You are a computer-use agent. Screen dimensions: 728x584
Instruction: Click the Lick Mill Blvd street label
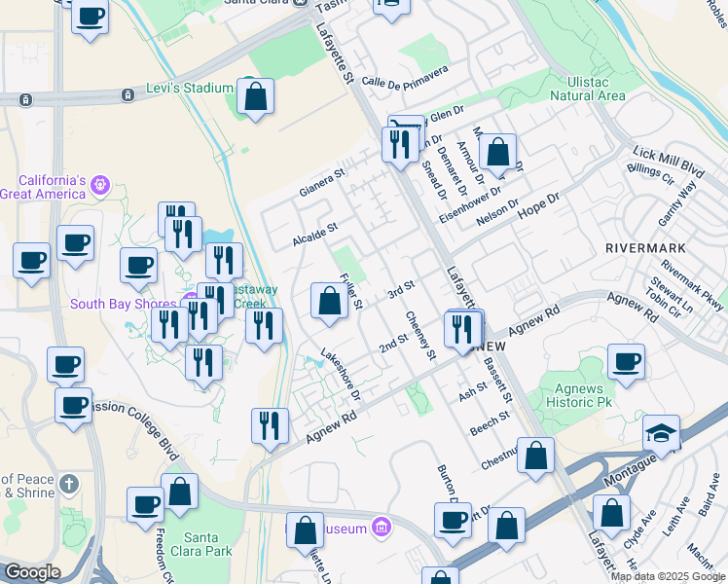point(669,162)
